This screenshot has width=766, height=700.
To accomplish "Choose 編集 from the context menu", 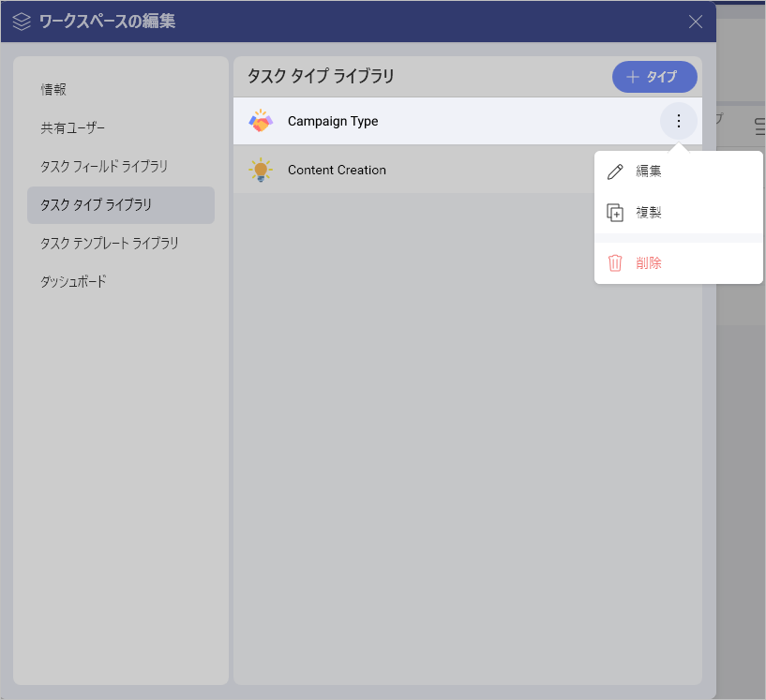I will coord(678,171).
